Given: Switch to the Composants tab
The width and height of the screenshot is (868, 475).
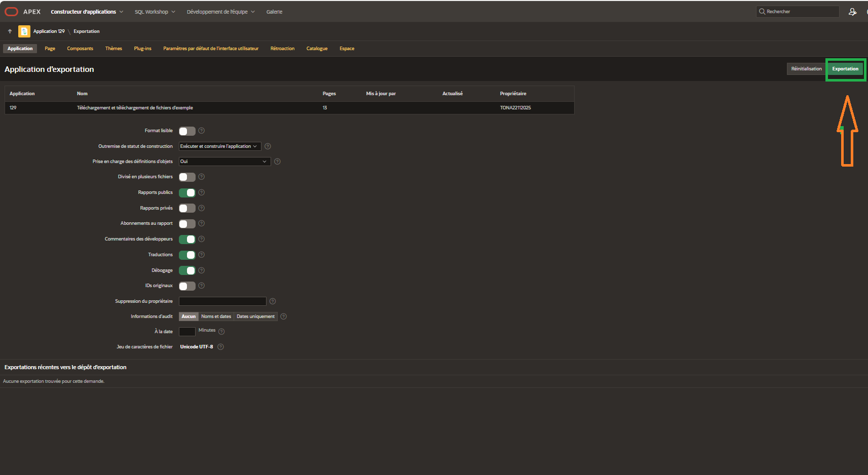Looking at the screenshot, I should 80,49.
